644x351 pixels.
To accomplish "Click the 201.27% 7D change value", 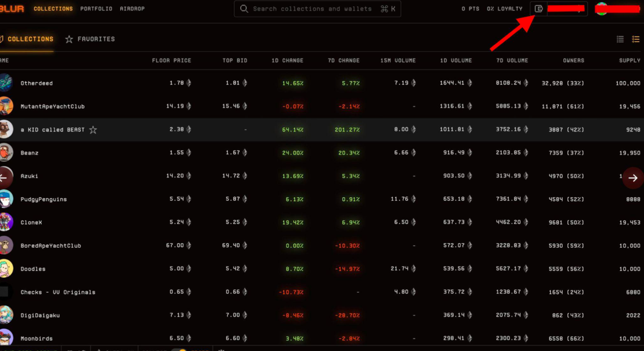I will pos(347,130).
